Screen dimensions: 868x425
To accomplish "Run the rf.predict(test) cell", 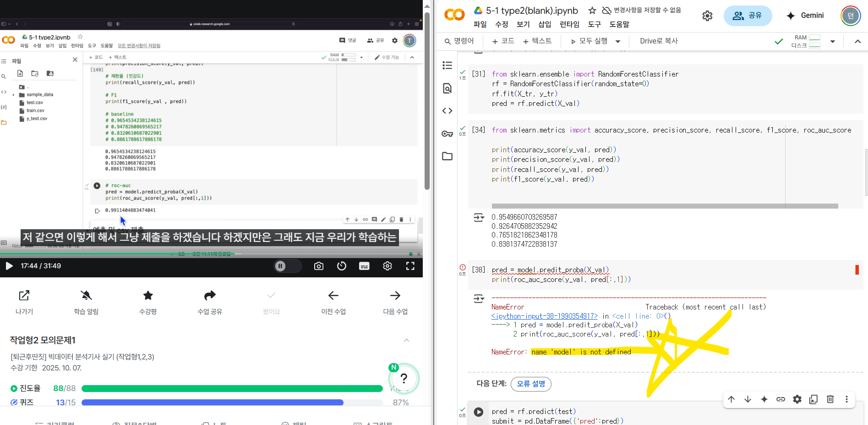I will 479,412.
